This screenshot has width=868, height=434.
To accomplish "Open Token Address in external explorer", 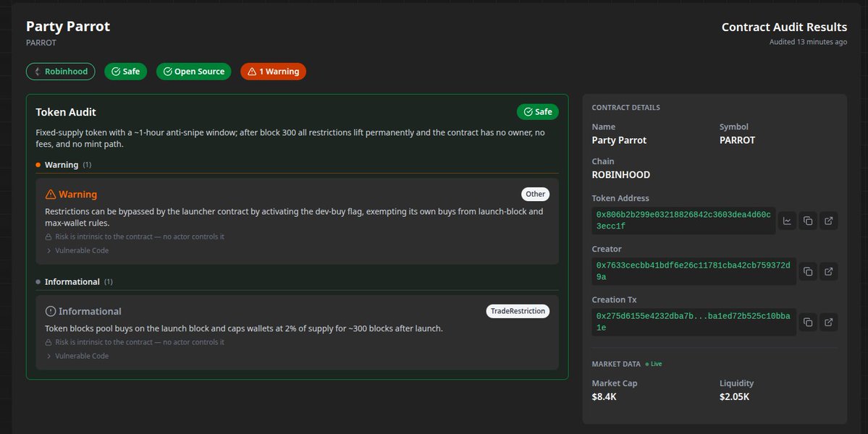I will (829, 221).
